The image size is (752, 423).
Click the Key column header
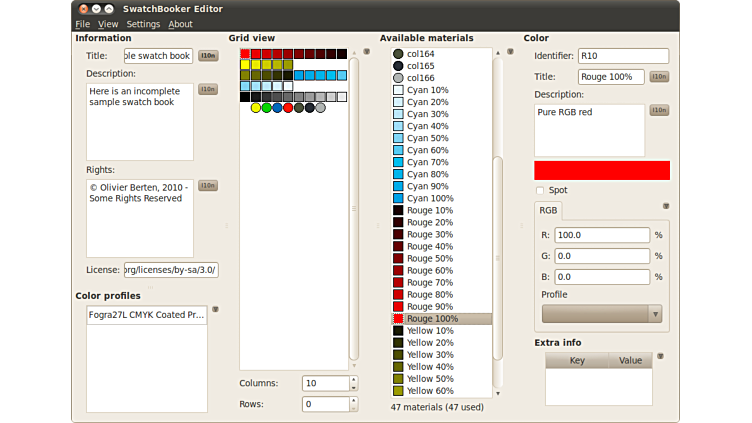click(x=577, y=361)
